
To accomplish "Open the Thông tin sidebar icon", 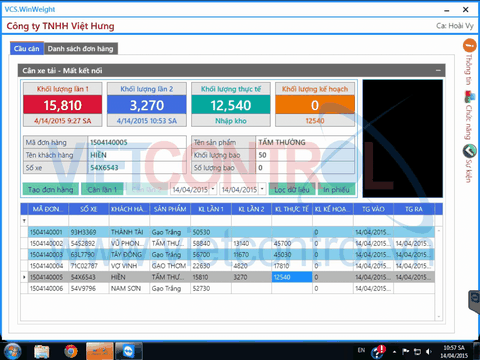I will [469, 45].
